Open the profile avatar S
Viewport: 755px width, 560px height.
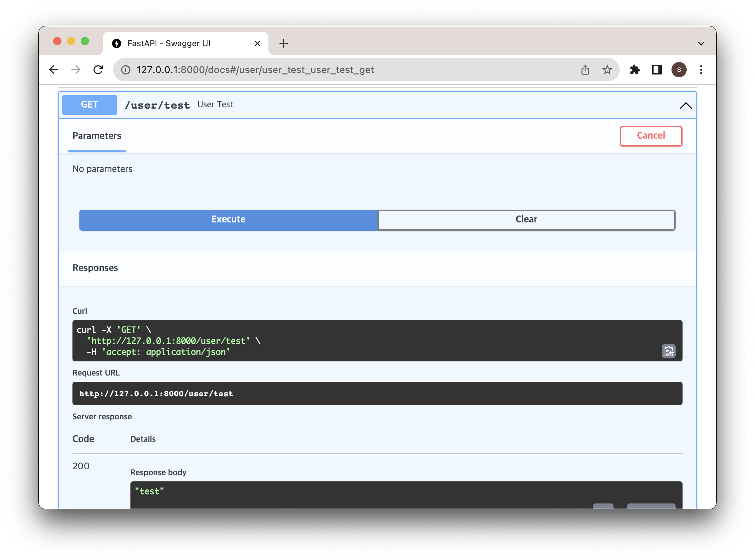click(679, 70)
